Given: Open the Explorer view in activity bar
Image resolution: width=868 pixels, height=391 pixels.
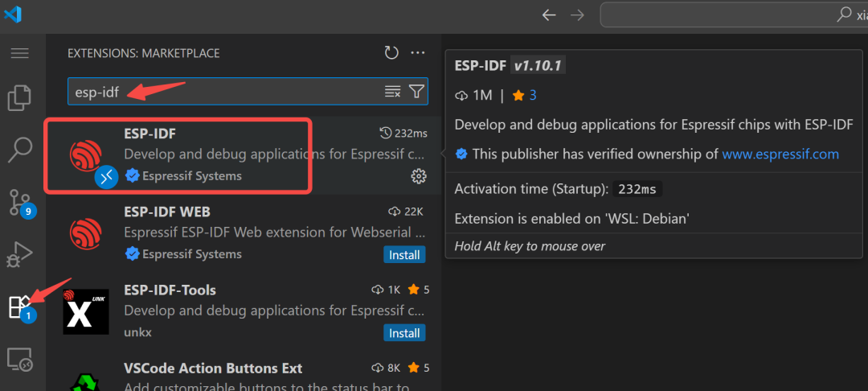Looking at the screenshot, I should 19,99.
